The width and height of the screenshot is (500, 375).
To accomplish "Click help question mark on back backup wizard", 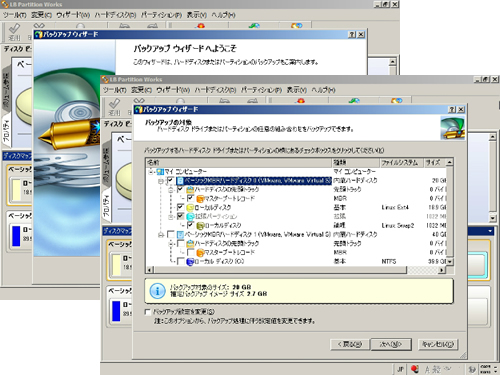I will tap(352, 35).
